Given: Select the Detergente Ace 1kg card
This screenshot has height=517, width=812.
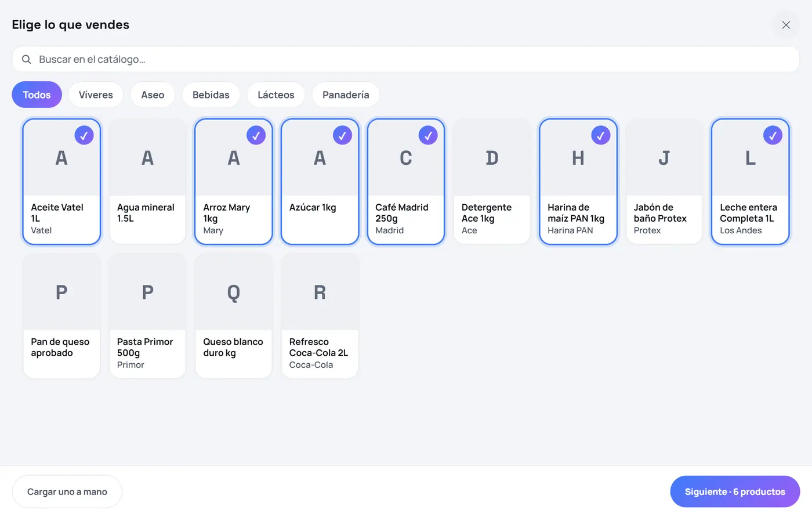Looking at the screenshot, I should (492, 182).
